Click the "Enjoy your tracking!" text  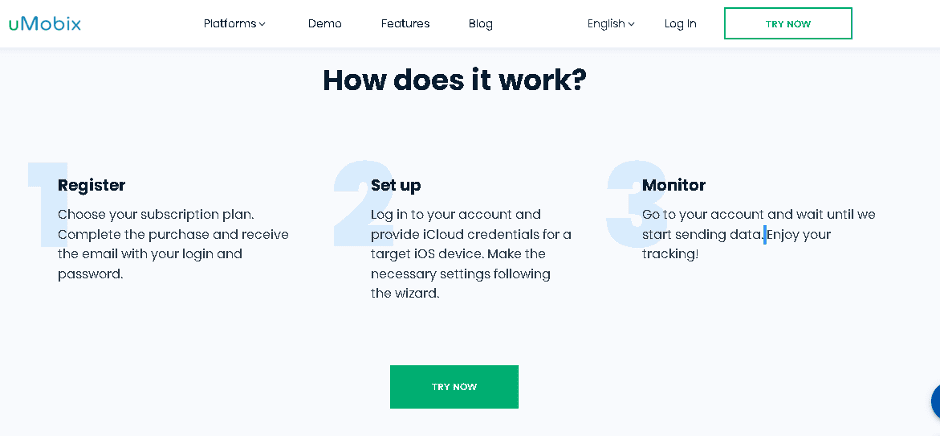point(736,244)
